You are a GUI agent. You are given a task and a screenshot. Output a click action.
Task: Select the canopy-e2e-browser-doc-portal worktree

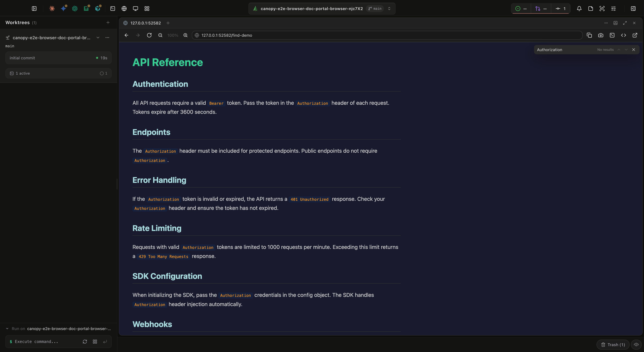(x=51, y=38)
